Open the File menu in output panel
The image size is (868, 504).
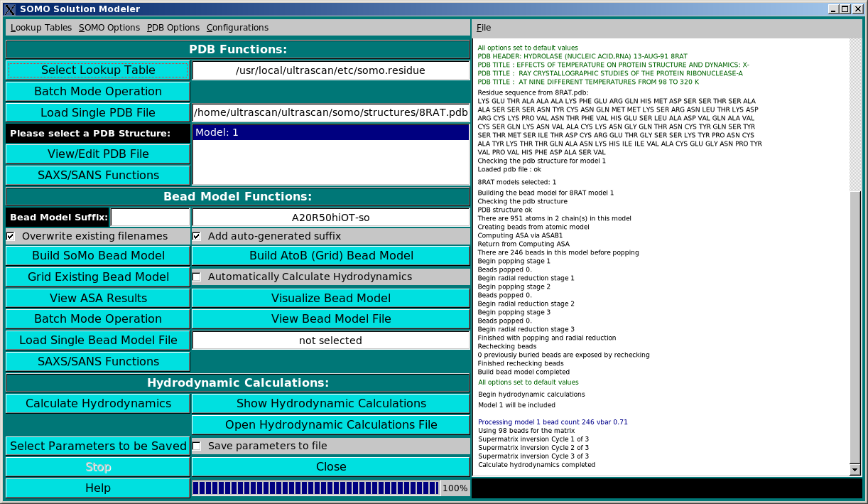(x=484, y=28)
